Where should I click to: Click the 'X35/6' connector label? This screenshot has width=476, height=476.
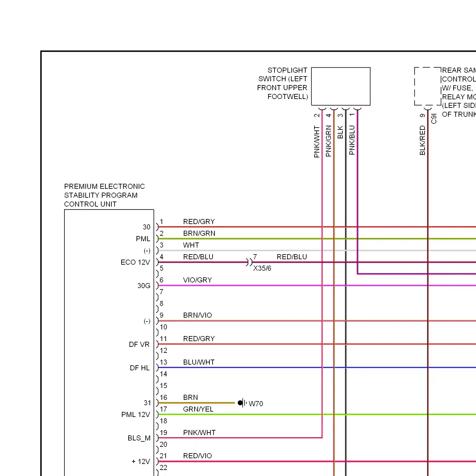[262, 268]
